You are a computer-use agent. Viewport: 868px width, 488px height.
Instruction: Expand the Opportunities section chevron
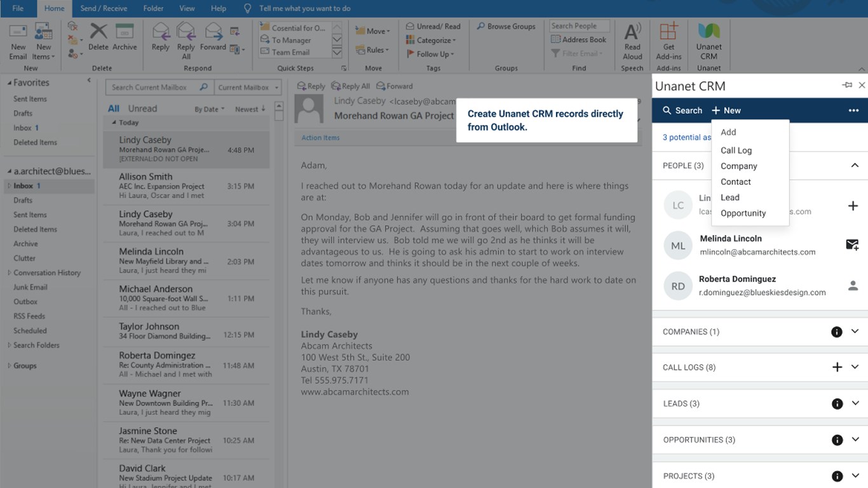(x=855, y=439)
